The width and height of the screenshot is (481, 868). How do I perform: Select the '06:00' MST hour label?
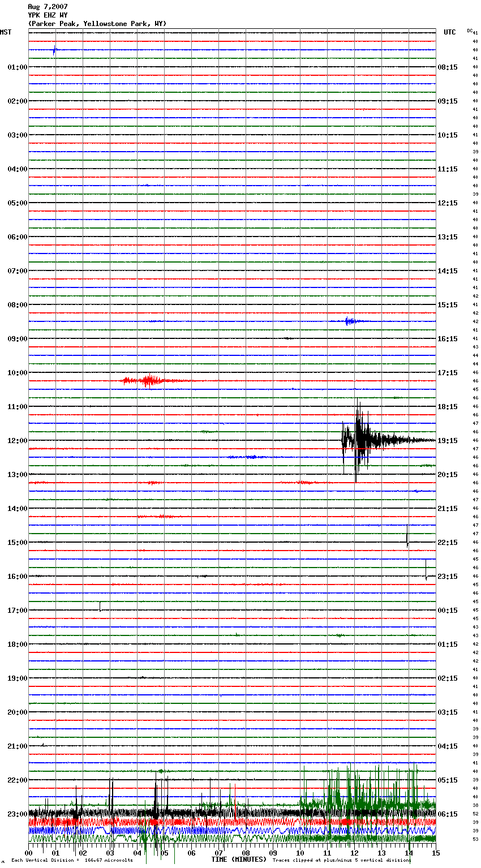tap(18, 237)
